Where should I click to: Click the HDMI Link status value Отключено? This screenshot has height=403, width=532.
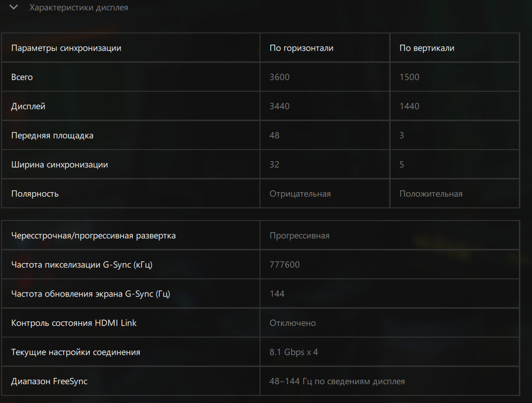(292, 323)
